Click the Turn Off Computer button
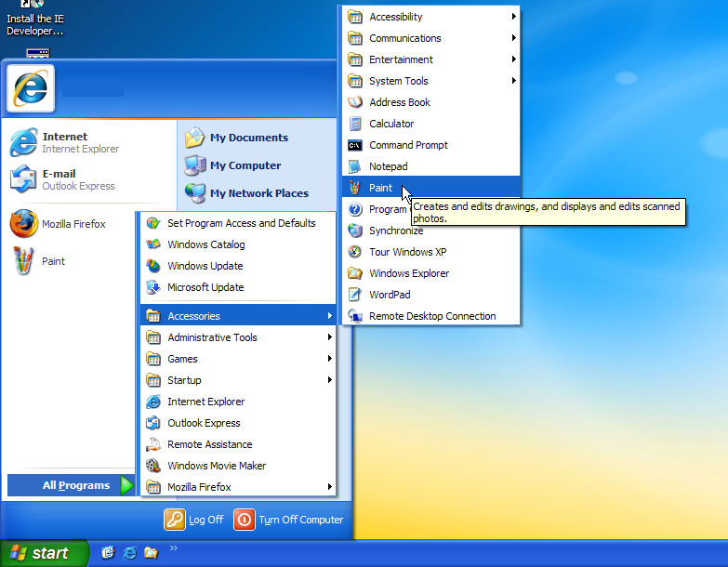 pos(288,520)
